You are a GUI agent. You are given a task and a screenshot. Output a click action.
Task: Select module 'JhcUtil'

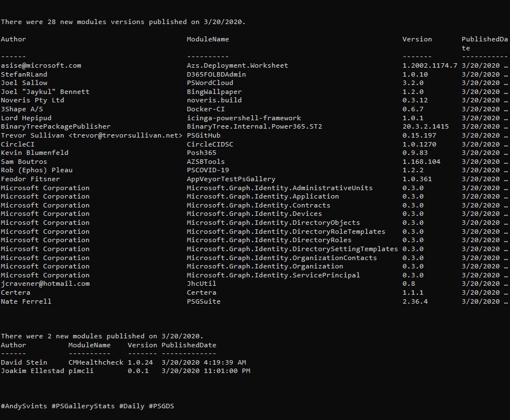coord(202,284)
